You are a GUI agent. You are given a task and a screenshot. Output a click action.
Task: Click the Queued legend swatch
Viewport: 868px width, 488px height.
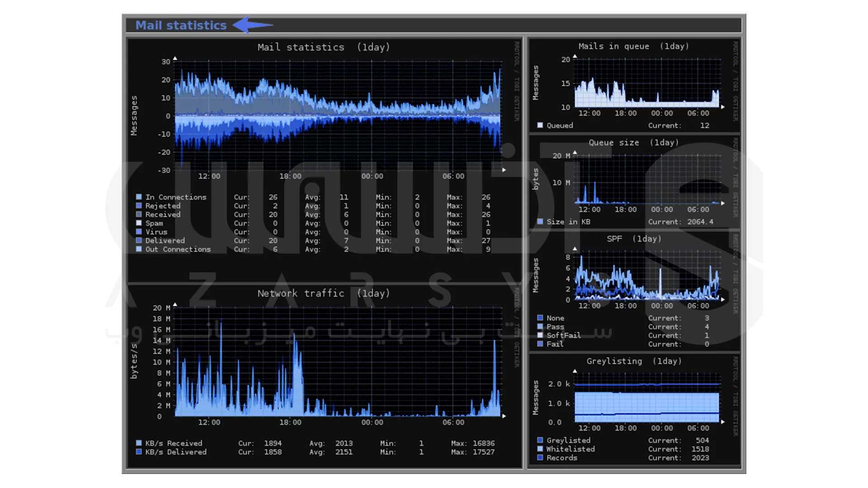(x=540, y=125)
